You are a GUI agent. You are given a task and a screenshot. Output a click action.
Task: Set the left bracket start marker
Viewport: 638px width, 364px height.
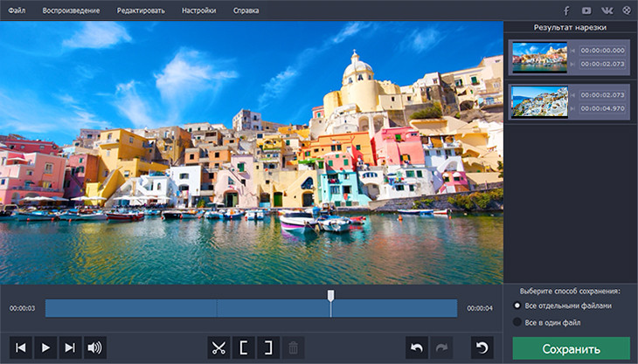244,347
